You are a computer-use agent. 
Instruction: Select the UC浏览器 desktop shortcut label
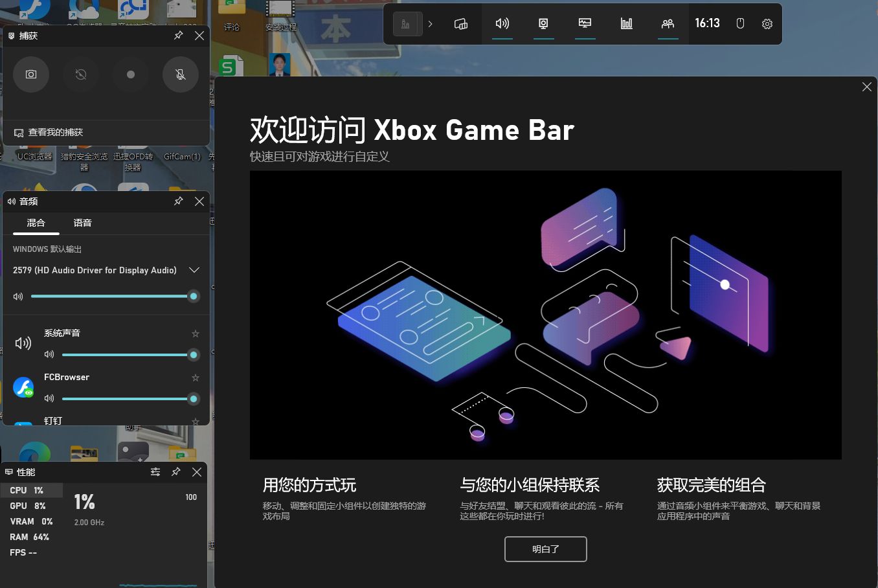[x=35, y=157]
